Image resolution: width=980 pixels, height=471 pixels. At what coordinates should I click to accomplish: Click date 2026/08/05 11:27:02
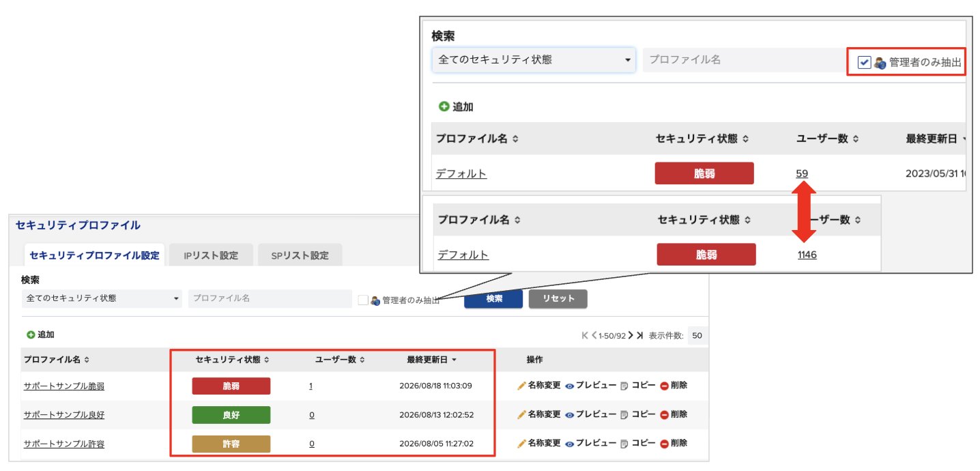435,443
